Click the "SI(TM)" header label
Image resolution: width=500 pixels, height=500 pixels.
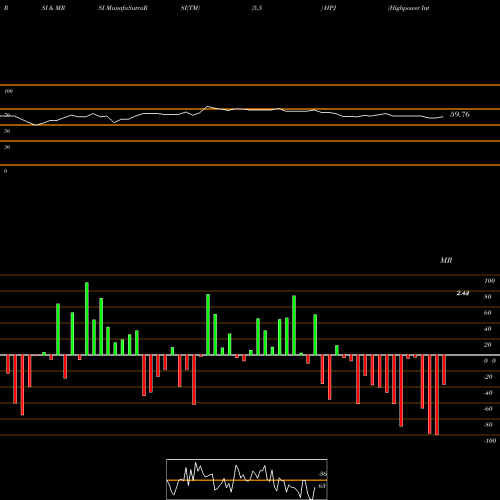tap(190, 8)
